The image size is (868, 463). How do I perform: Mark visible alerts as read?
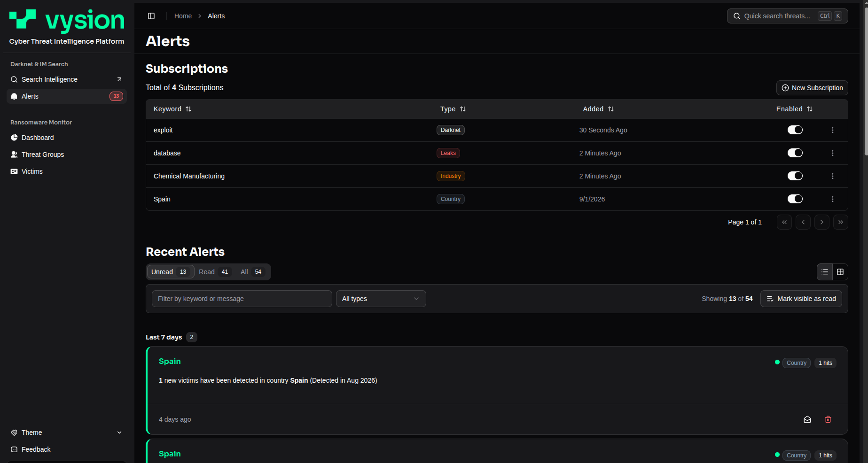pos(801,299)
